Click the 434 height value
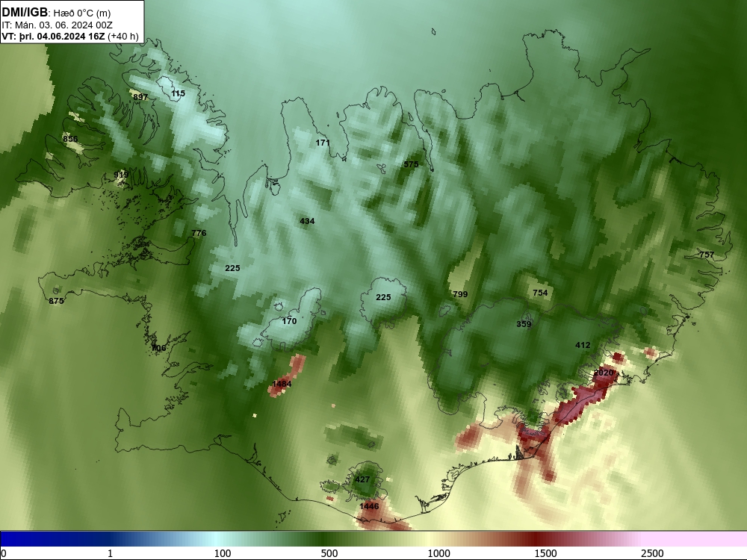The width and height of the screenshot is (747, 560). pyautogui.click(x=307, y=221)
